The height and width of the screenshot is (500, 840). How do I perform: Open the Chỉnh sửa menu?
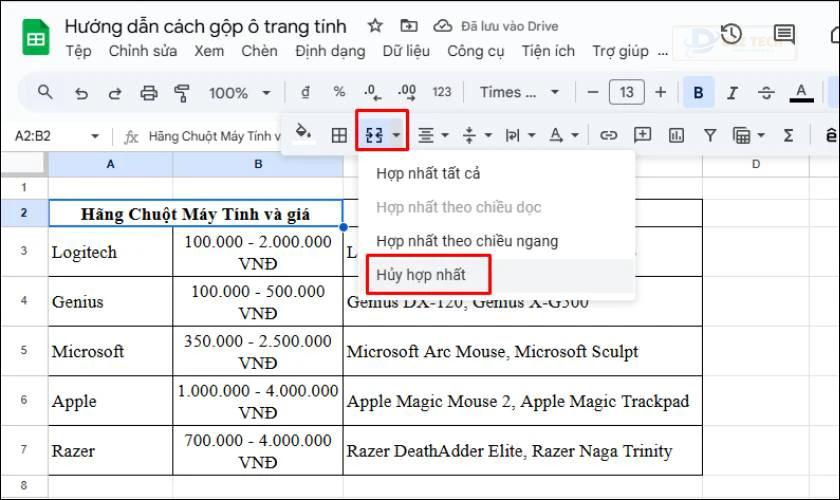coord(142,51)
